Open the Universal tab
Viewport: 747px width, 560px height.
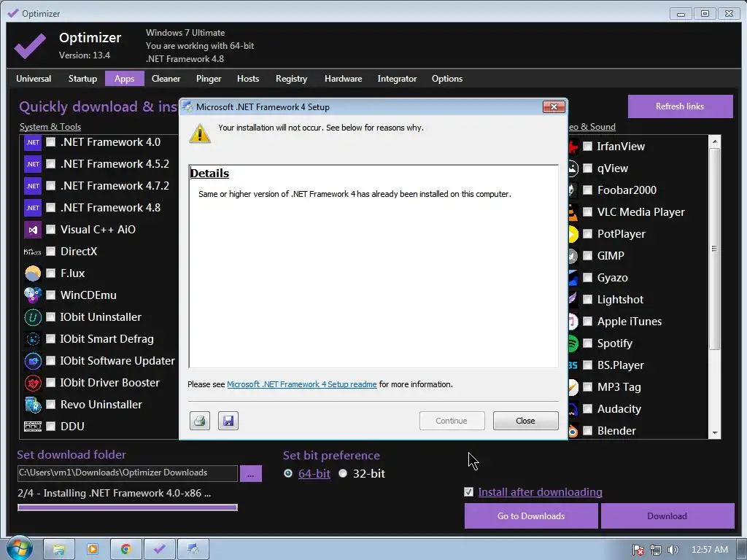coord(34,79)
